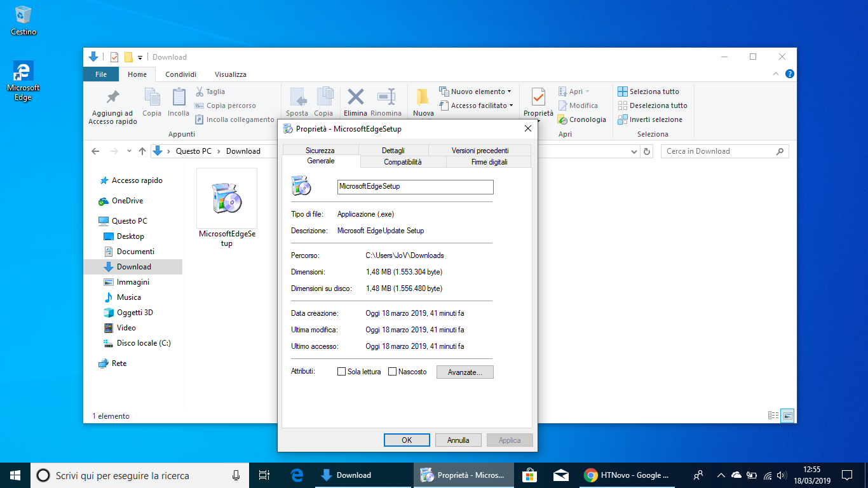The width and height of the screenshot is (868, 488).
Task: Open the address bar history dropdown
Action: pyautogui.click(x=634, y=151)
